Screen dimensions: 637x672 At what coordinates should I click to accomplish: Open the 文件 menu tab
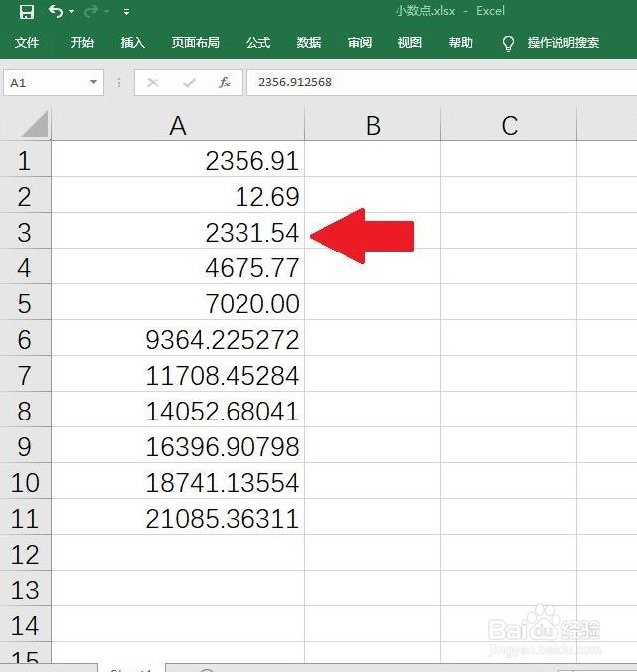pos(27,42)
